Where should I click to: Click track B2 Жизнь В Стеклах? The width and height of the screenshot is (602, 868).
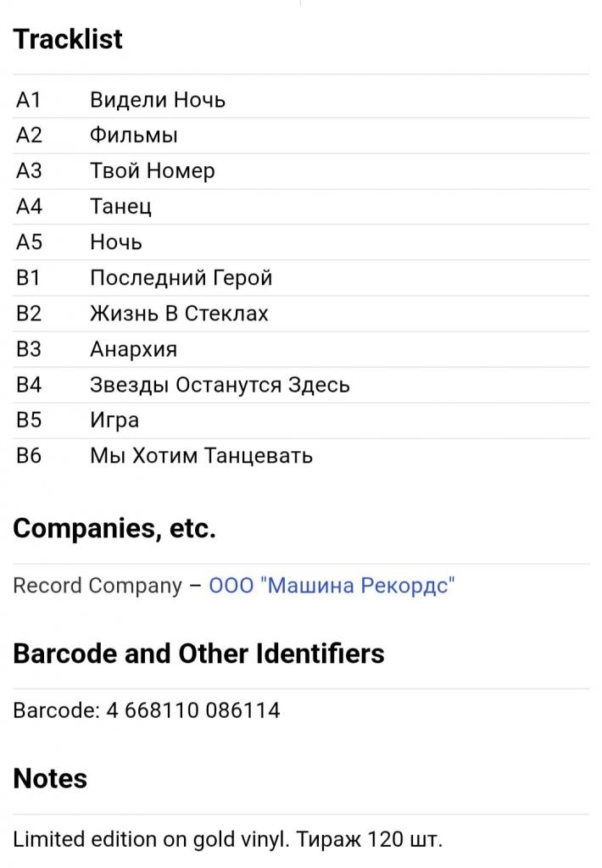tap(301, 314)
